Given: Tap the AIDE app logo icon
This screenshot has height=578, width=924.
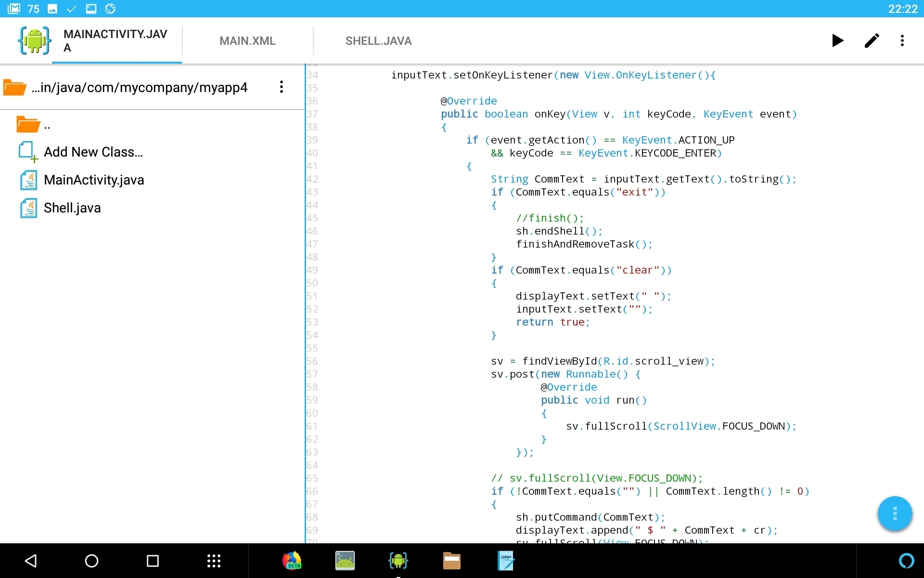Looking at the screenshot, I should (x=34, y=40).
